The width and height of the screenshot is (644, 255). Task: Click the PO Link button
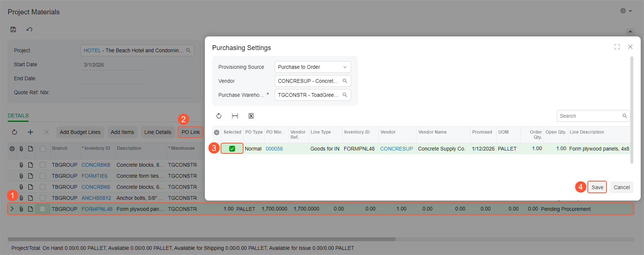[x=191, y=132]
